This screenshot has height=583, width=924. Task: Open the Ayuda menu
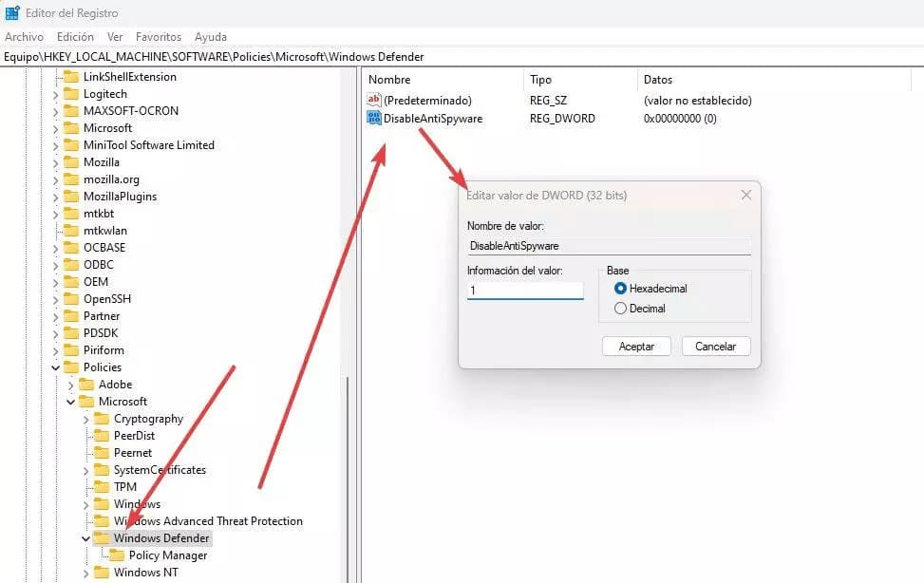[211, 36]
